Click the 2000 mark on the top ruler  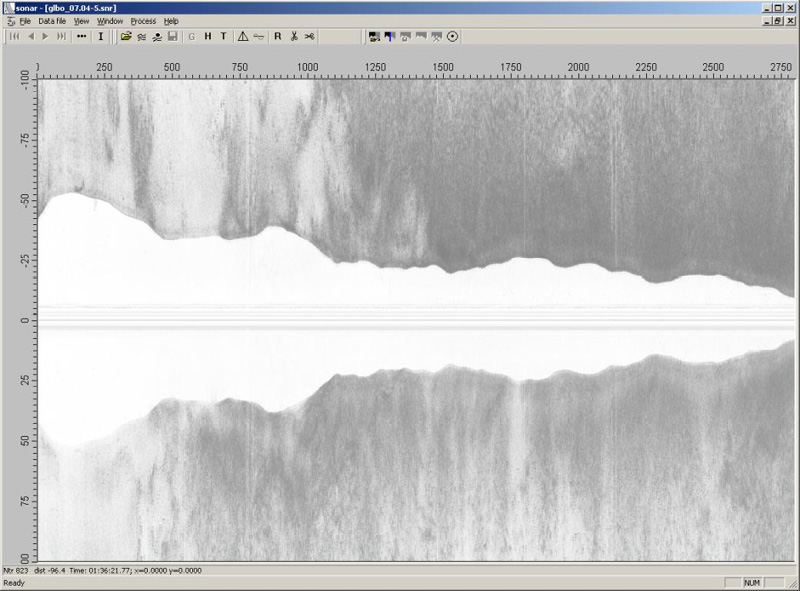578,67
